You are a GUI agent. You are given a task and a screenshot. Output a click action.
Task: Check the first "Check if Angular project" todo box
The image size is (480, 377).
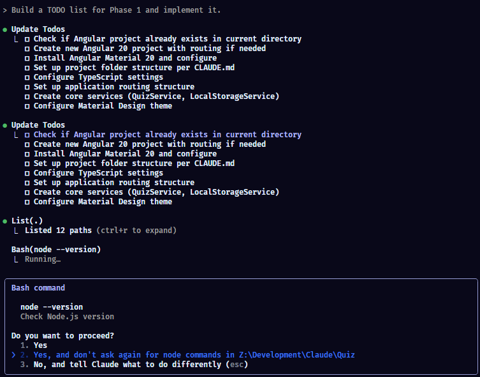point(27,39)
